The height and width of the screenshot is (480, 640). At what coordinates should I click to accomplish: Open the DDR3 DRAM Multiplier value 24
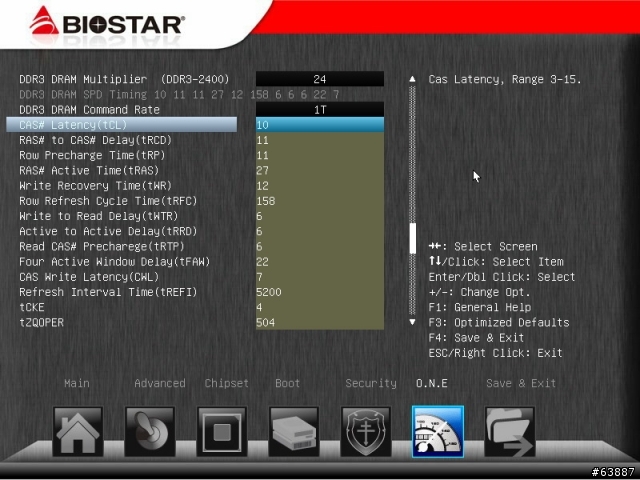pyautogui.click(x=320, y=79)
